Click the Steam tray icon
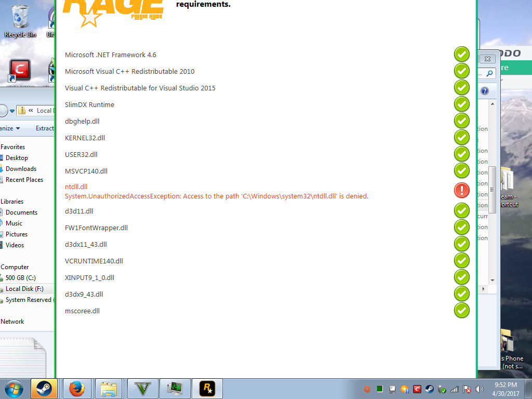532x399 pixels. pos(429,389)
